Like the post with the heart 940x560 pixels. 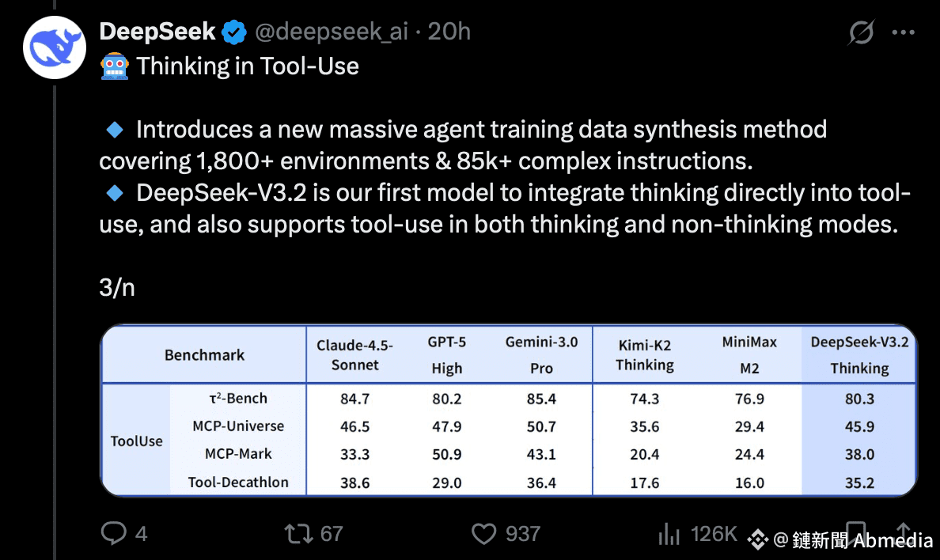click(483, 534)
